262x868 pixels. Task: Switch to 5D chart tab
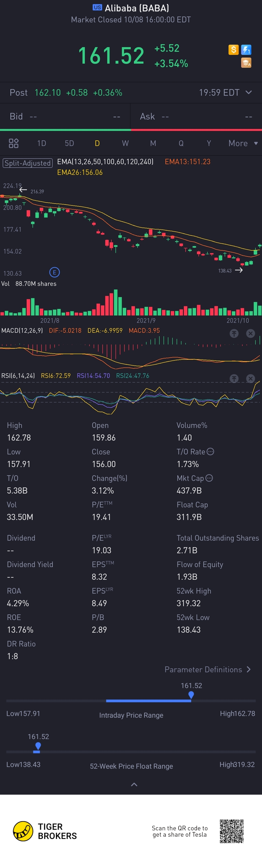tap(69, 143)
